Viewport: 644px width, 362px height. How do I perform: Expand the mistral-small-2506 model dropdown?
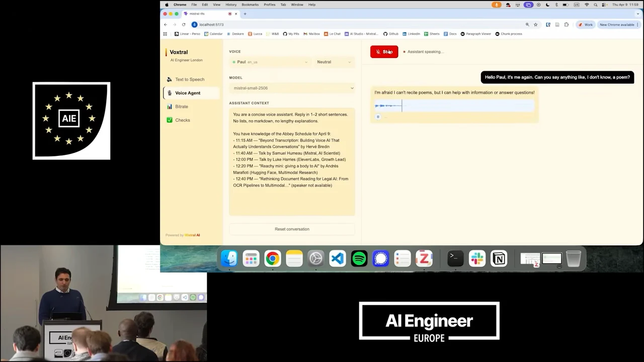292,88
